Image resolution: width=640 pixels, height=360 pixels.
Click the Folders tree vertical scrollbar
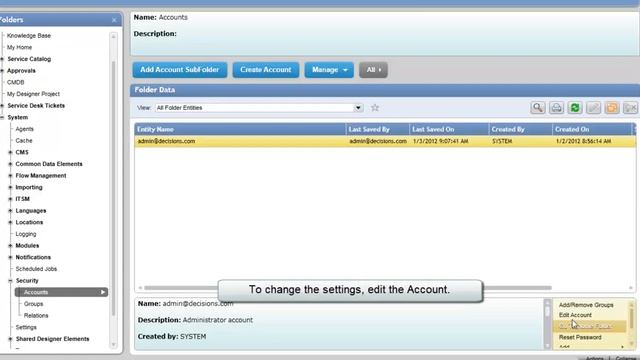tap(113, 190)
